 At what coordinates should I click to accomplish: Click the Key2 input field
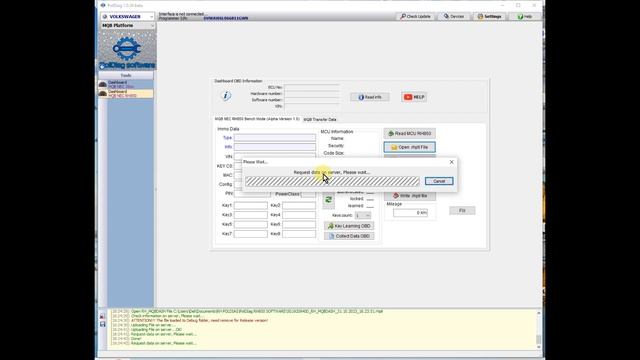[299, 205]
